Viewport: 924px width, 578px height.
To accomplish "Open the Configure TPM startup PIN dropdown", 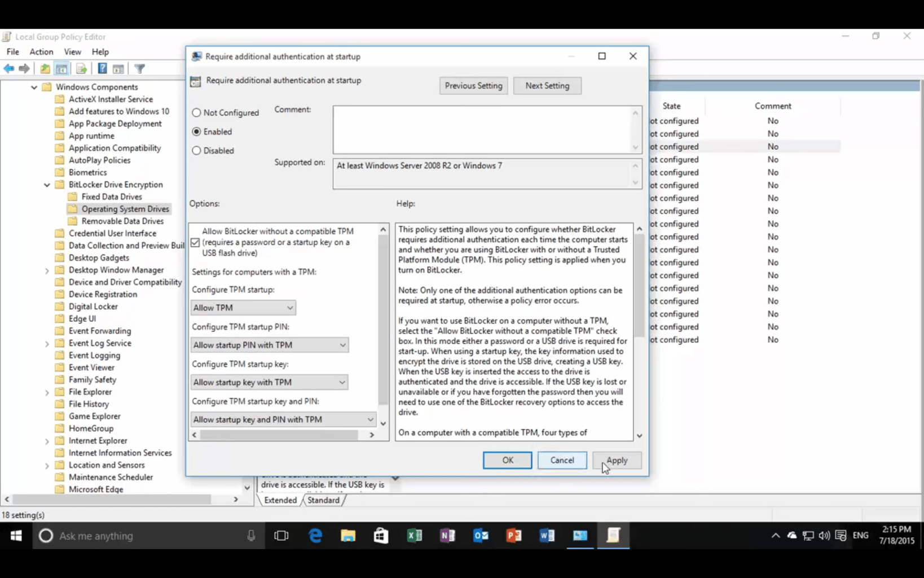I will (270, 345).
